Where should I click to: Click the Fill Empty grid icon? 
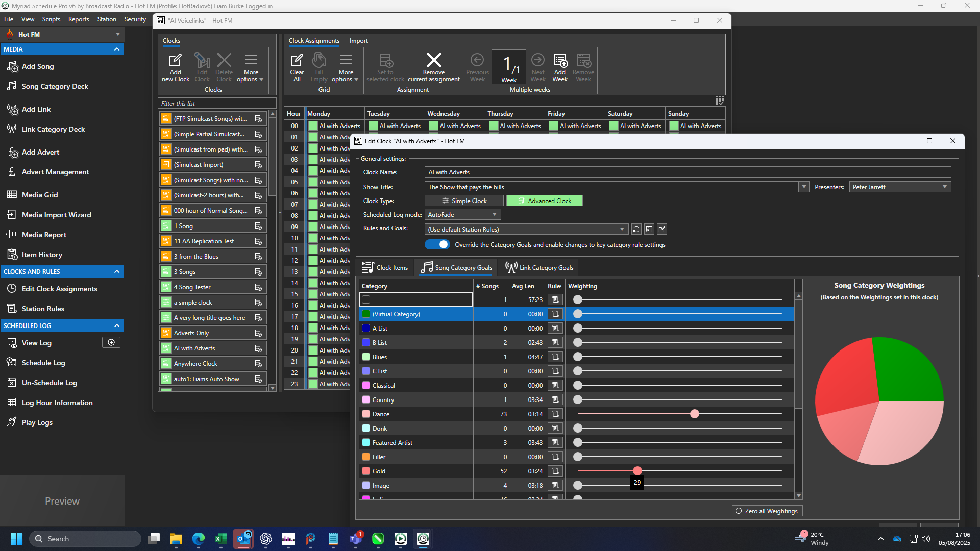[318, 66]
